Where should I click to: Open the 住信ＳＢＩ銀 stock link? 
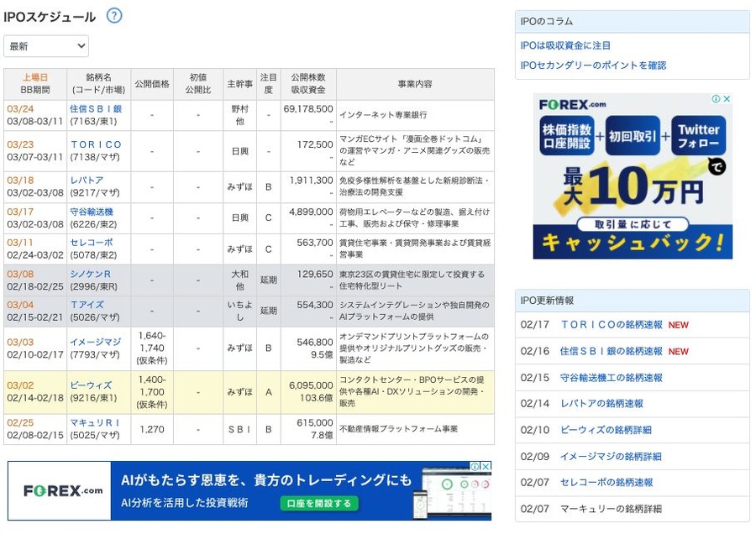pyautogui.click(x=96, y=109)
